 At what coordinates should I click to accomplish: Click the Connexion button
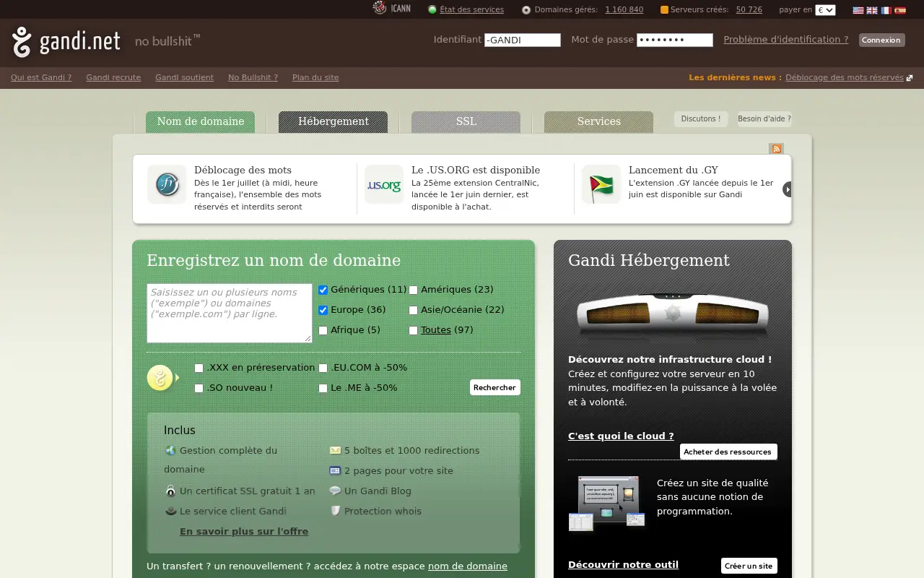click(x=881, y=40)
